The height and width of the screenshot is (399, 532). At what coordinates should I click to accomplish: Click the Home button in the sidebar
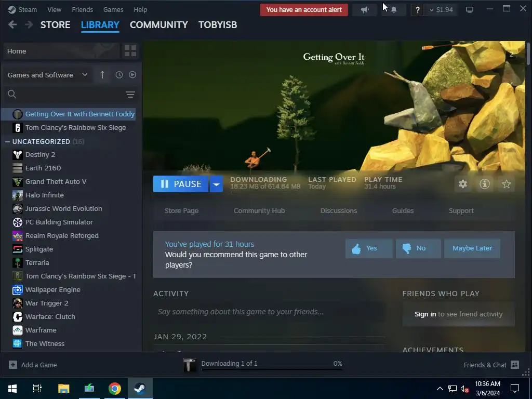(62, 51)
